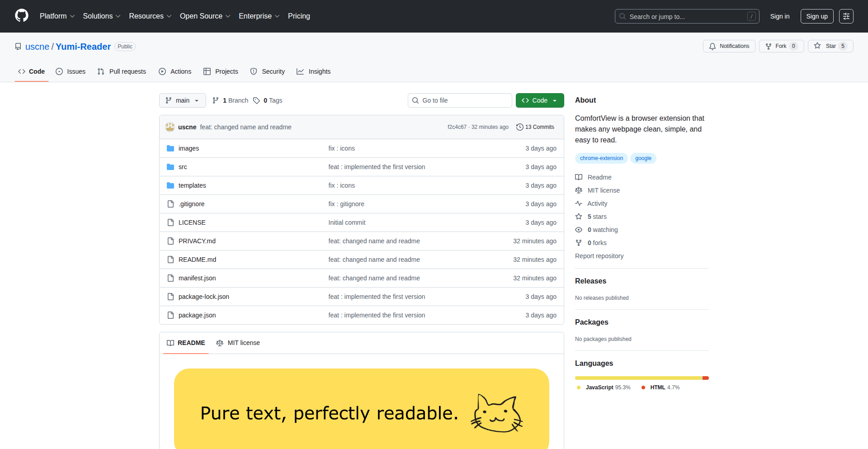Viewport: 868px width, 449px height.
Task: Switch to the Issues tab
Action: [71, 71]
